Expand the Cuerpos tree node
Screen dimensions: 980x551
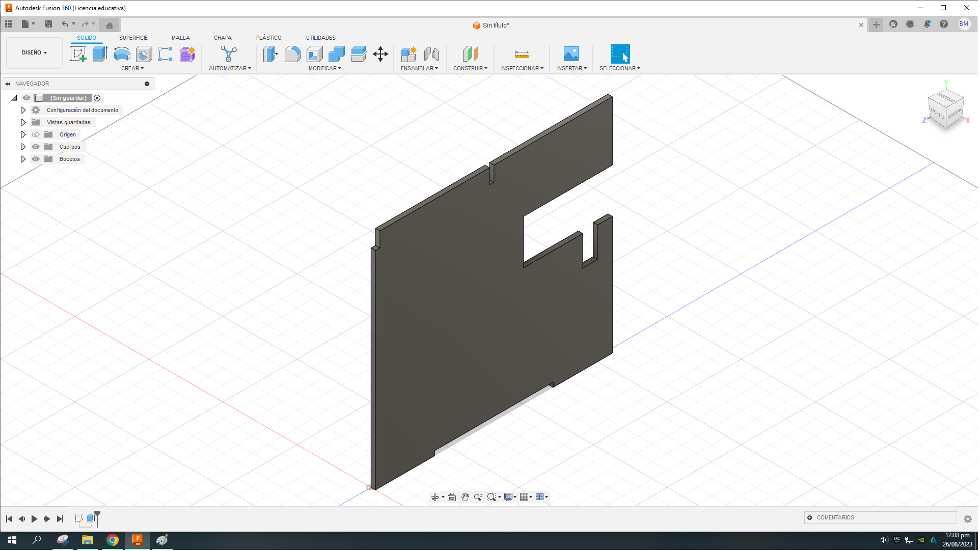point(23,147)
